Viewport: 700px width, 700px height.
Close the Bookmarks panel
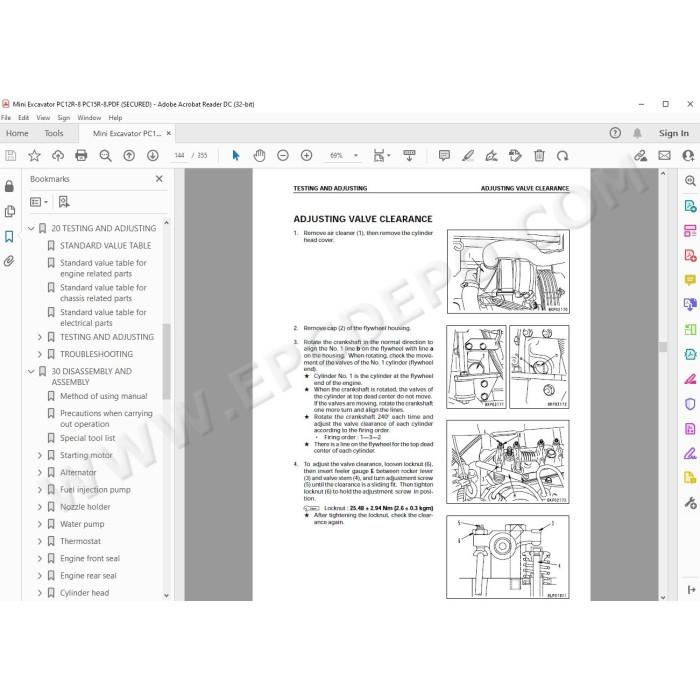click(159, 179)
